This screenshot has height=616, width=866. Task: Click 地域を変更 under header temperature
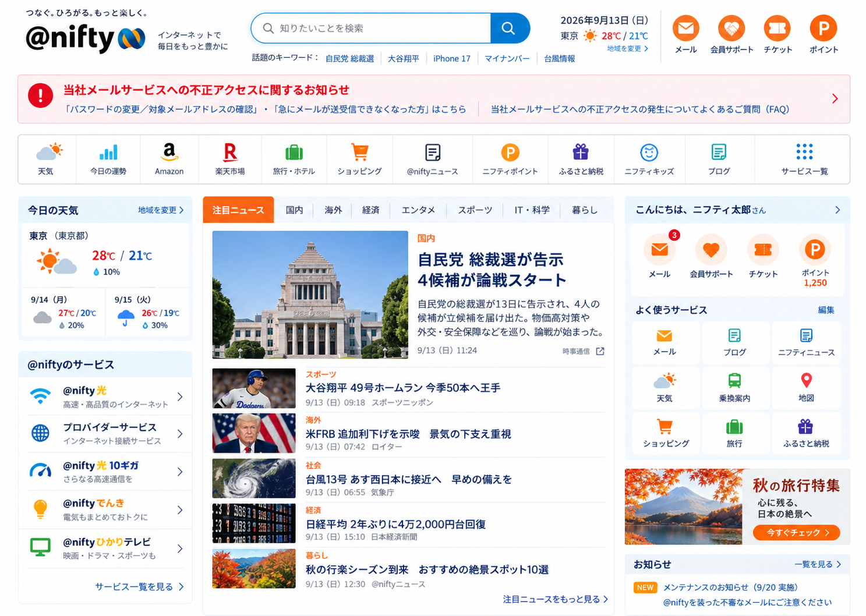627,49
